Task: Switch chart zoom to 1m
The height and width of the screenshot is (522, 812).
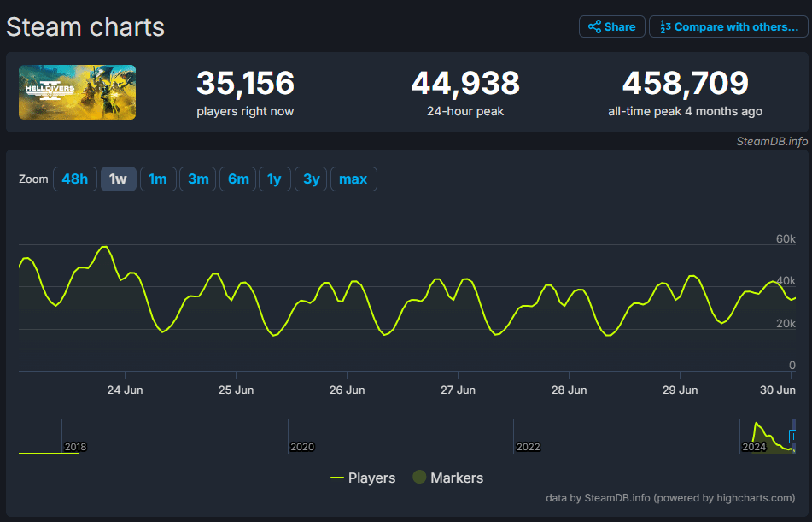Action: pos(158,179)
